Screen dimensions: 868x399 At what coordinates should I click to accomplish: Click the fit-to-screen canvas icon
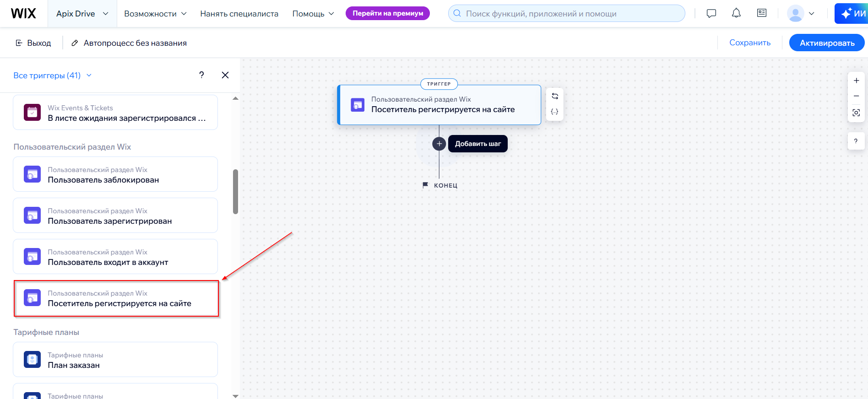tap(856, 113)
